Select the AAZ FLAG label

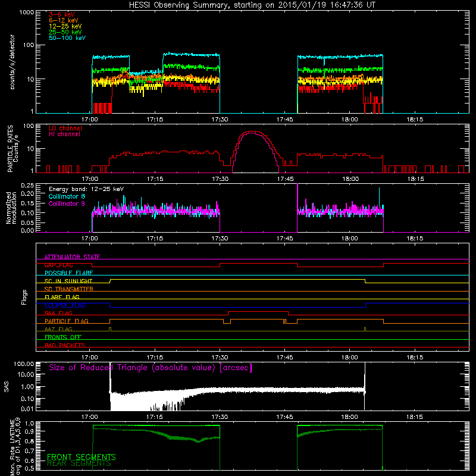coord(58,329)
